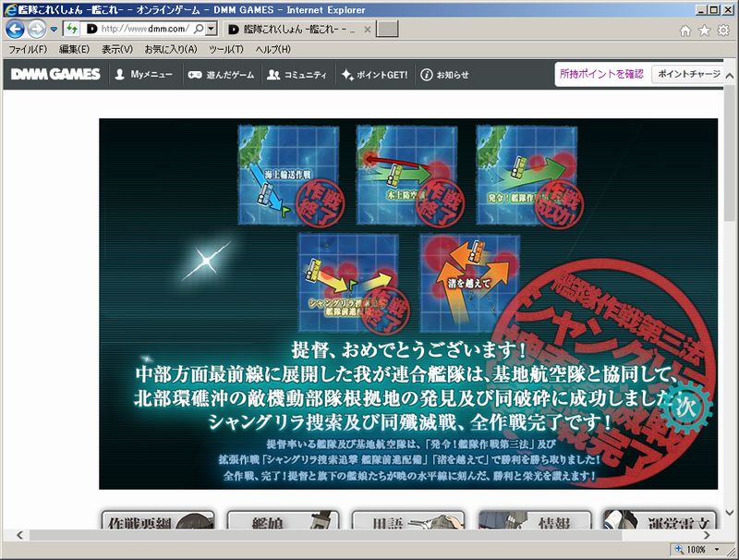Open the ツール(T) menu

(x=226, y=49)
